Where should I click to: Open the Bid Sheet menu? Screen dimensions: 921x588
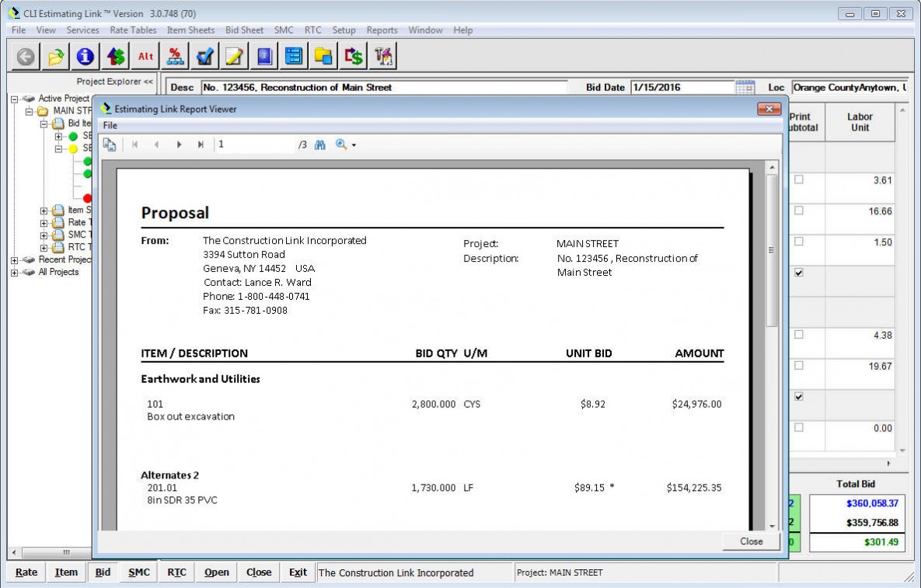(x=244, y=30)
